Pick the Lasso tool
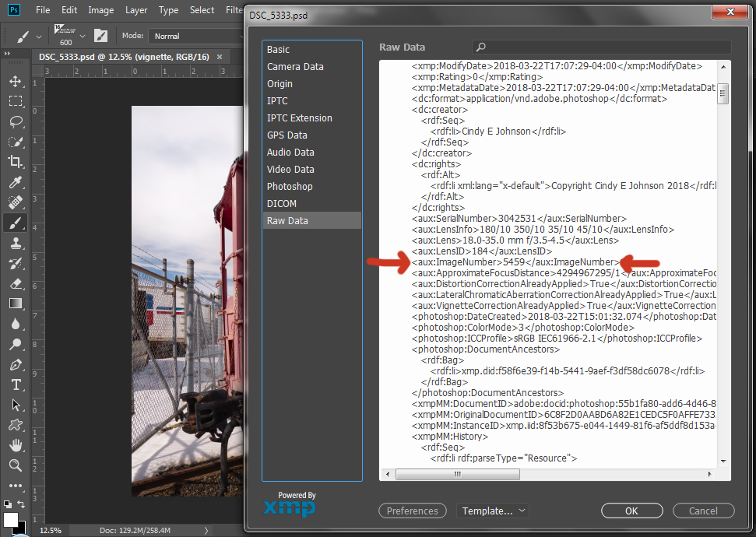 (x=16, y=122)
